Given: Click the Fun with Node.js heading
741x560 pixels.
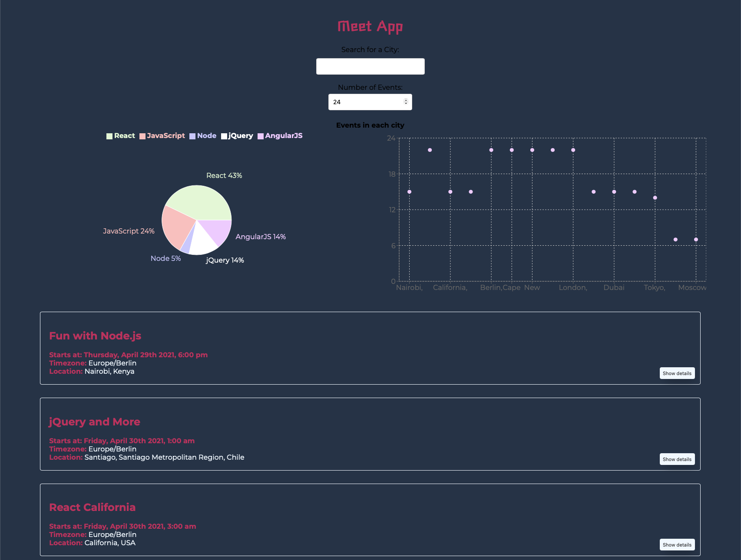Looking at the screenshot, I should point(95,336).
